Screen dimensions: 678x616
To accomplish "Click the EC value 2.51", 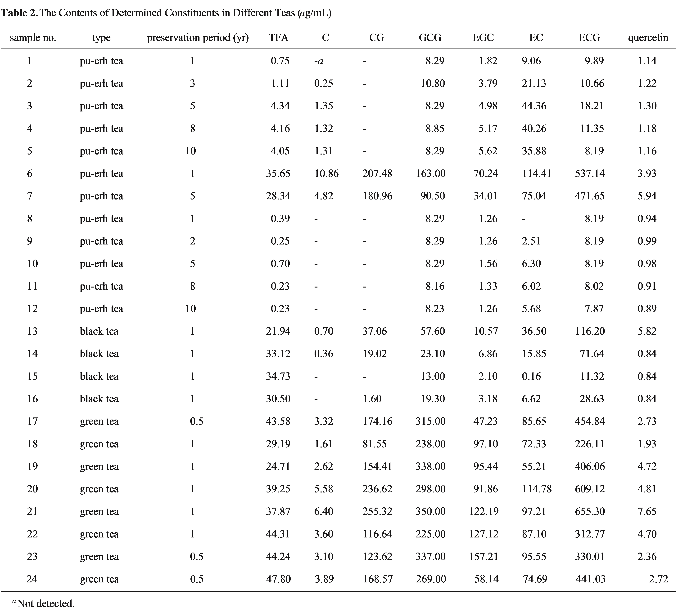I will [x=531, y=241].
